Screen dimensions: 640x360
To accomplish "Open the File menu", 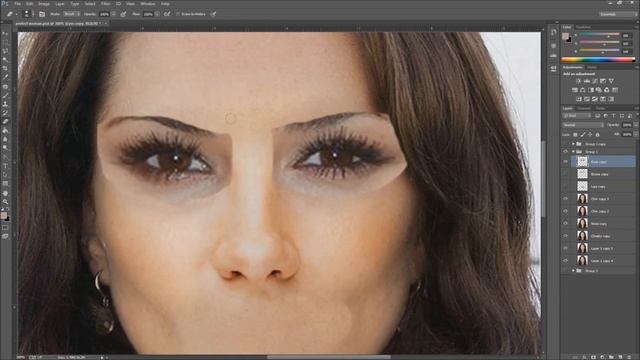I will click(18, 4).
